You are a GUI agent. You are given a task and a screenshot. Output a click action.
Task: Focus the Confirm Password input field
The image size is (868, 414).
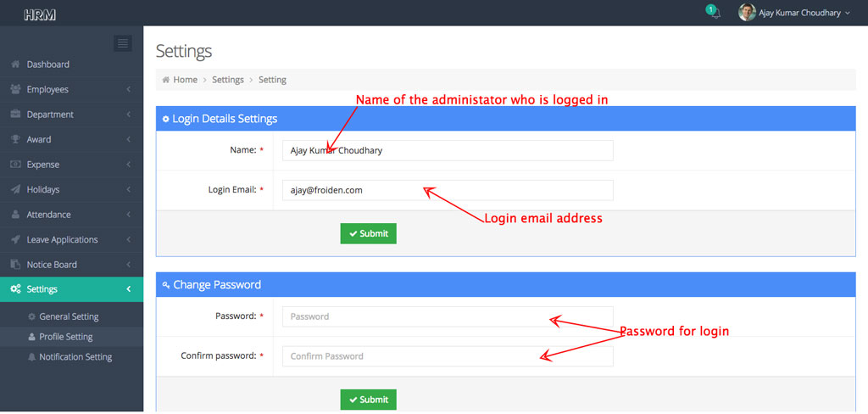[447, 356]
